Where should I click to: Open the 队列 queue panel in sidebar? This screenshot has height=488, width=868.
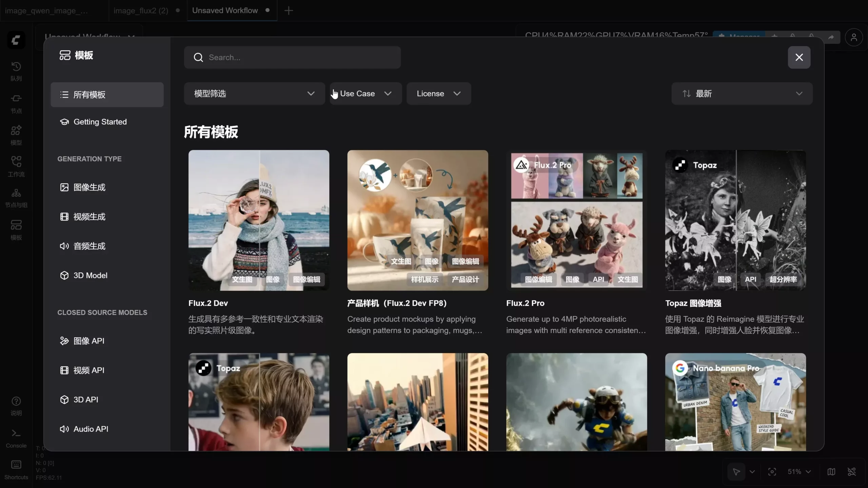click(16, 70)
